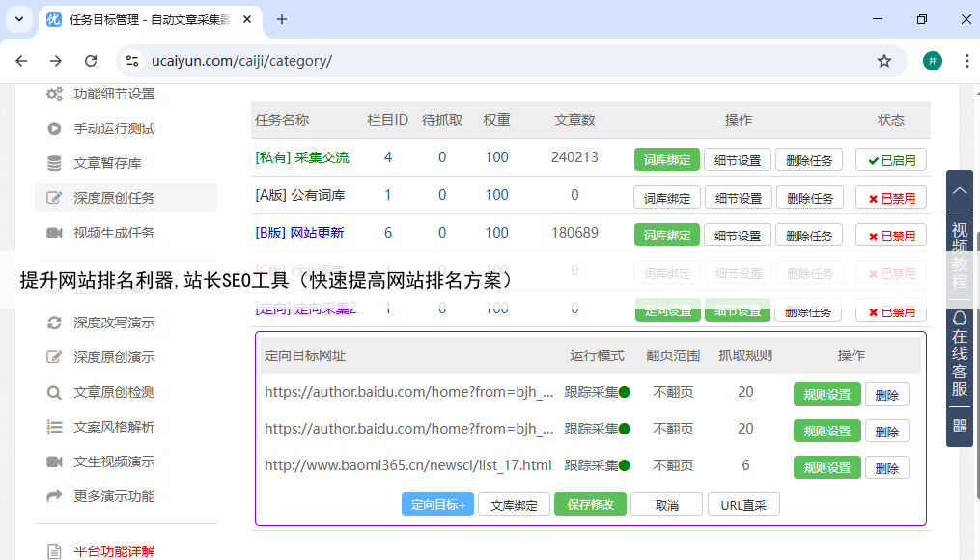Click the 视频生成任务 camera icon
This screenshot has height=560, width=980.
click(55, 233)
